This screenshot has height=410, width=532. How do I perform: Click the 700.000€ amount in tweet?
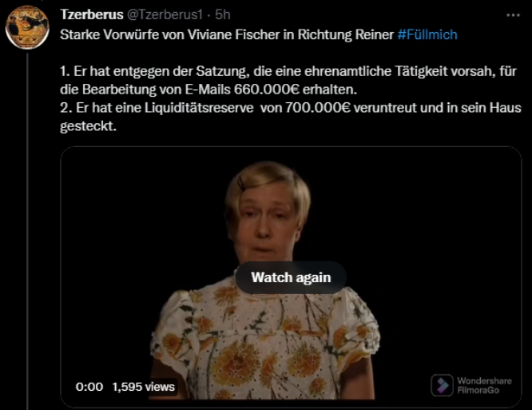(318, 108)
